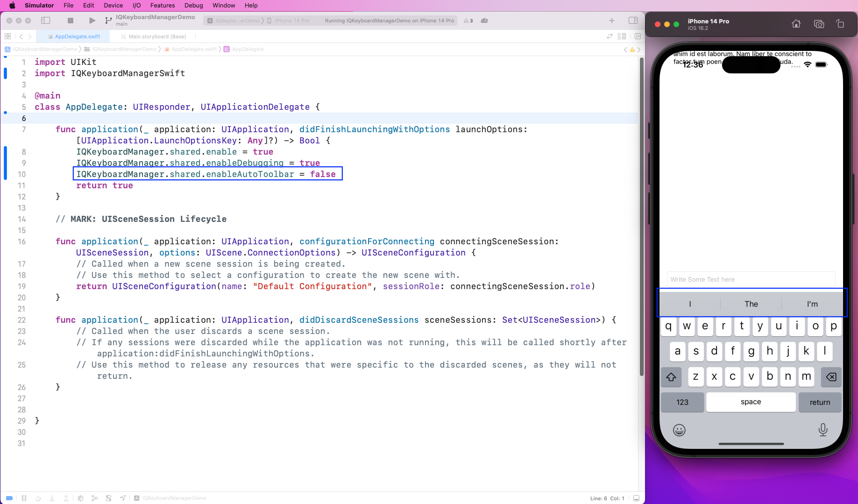
Task: Open the source control branch icon
Action: click(108, 21)
